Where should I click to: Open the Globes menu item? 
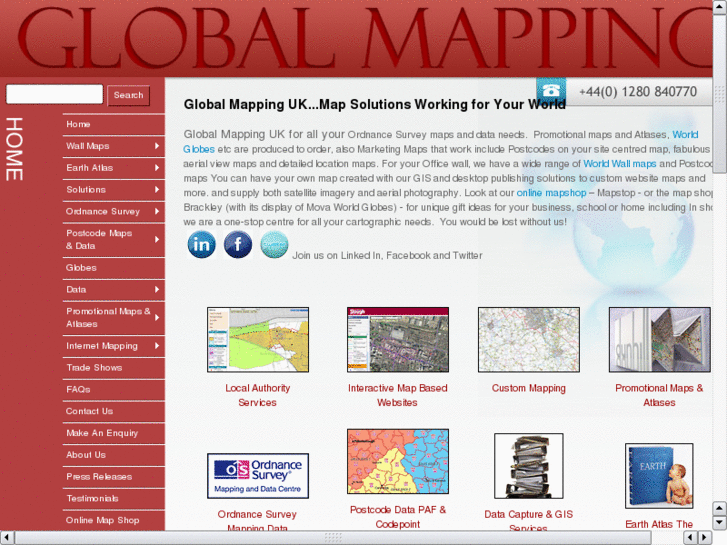tap(114, 268)
